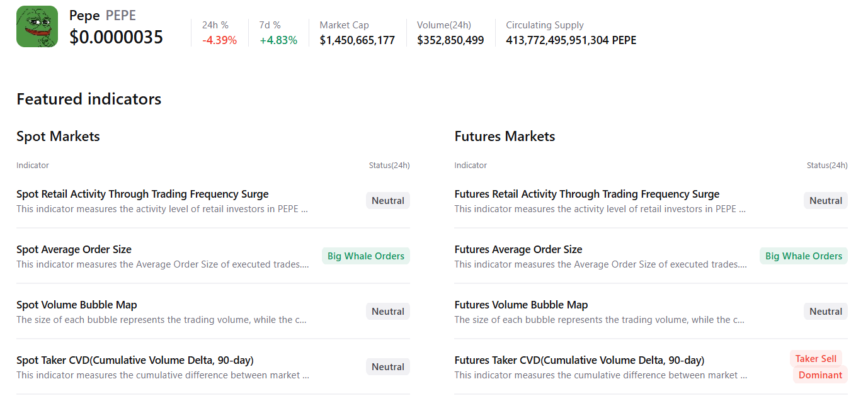This screenshot has width=868, height=401.
Task: Click Neutral badge for Futures Volume Bubble Map
Action: coord(826,312)
